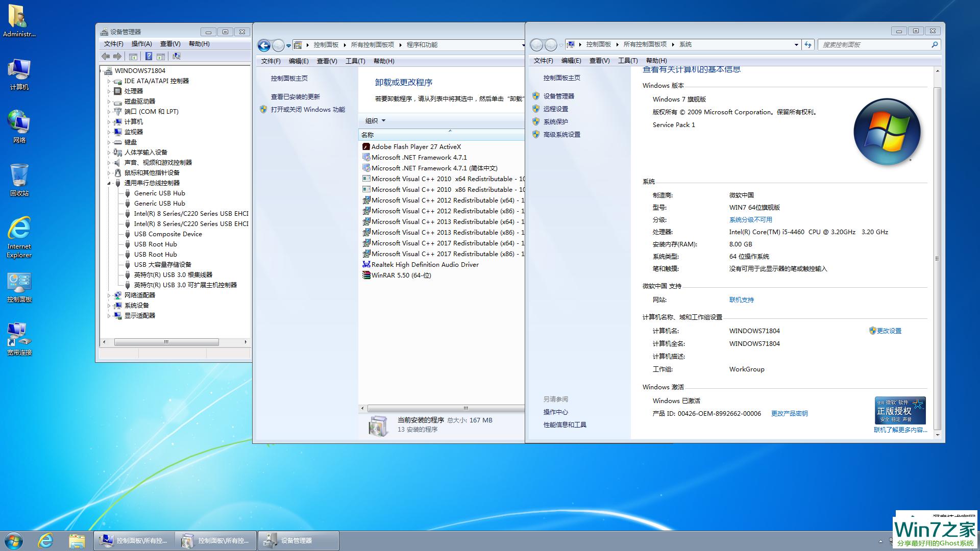Expand the 显示适配器 tree item
Image resolution: width=980 pixels, height=551 pixels.
point(109,315)
